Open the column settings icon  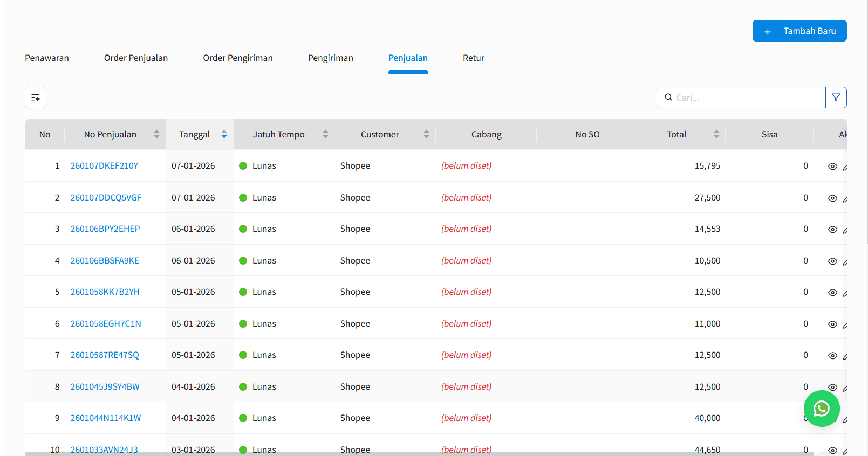[x=36, y=98]
